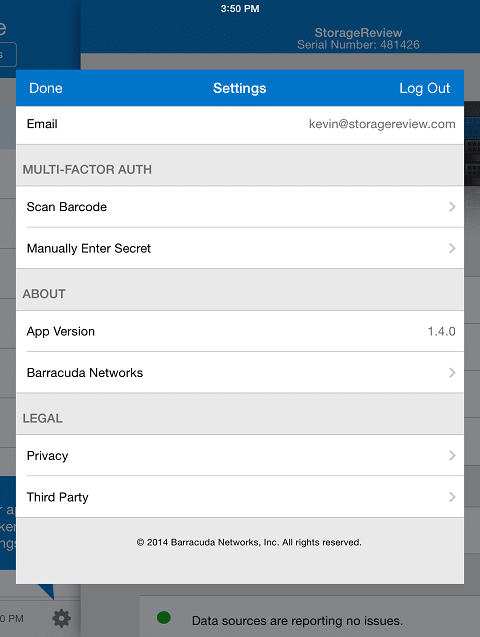Open the Third Party legal page

(240, 497)
